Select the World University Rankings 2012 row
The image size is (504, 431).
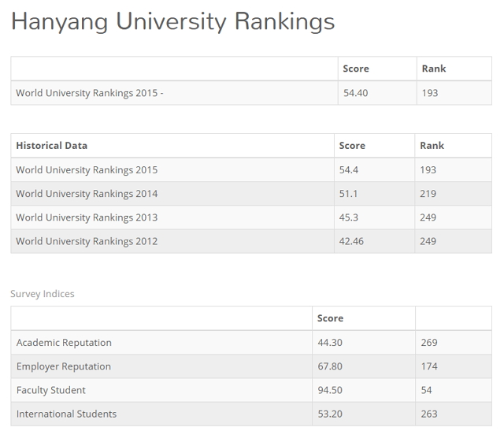(251, 241)
